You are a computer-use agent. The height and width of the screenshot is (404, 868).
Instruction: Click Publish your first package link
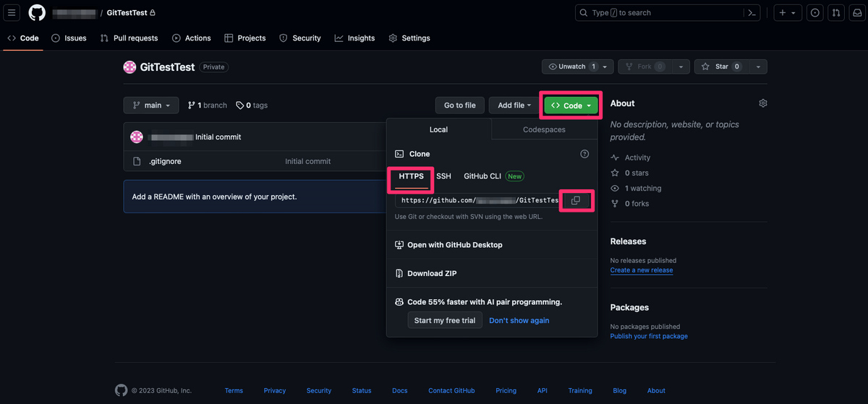(649, 336)
